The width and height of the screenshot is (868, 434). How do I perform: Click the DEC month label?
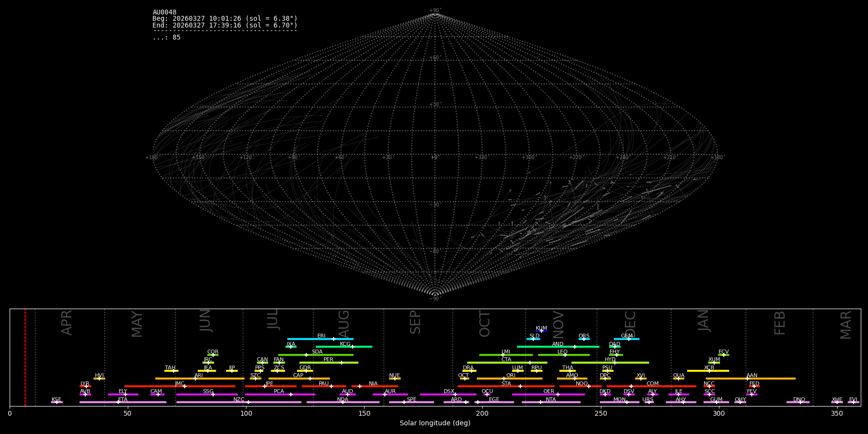click(630, 324)
